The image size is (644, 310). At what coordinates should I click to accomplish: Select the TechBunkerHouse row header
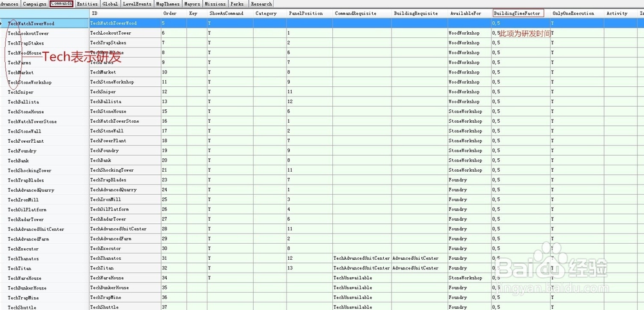[44, 288]
